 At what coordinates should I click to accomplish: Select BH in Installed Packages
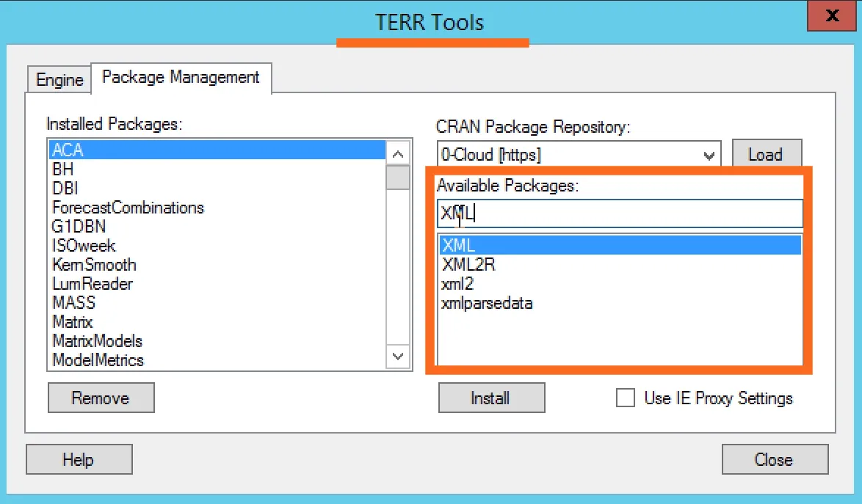pos(217,169)
